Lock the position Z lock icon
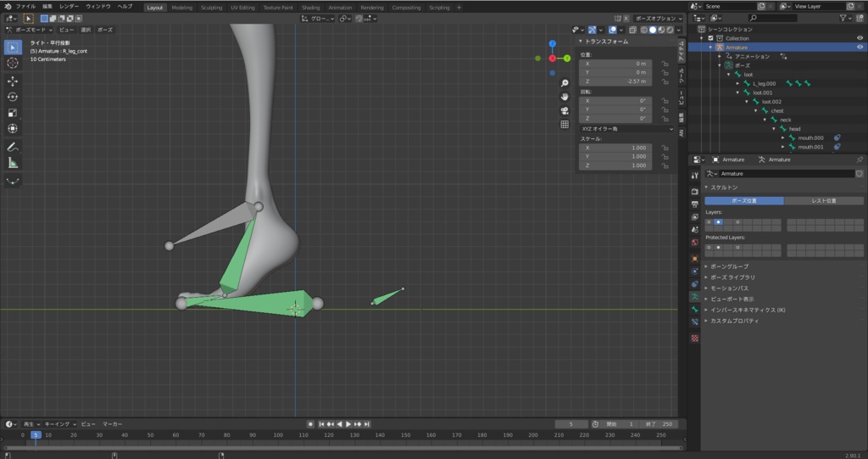 pos(665,81)
